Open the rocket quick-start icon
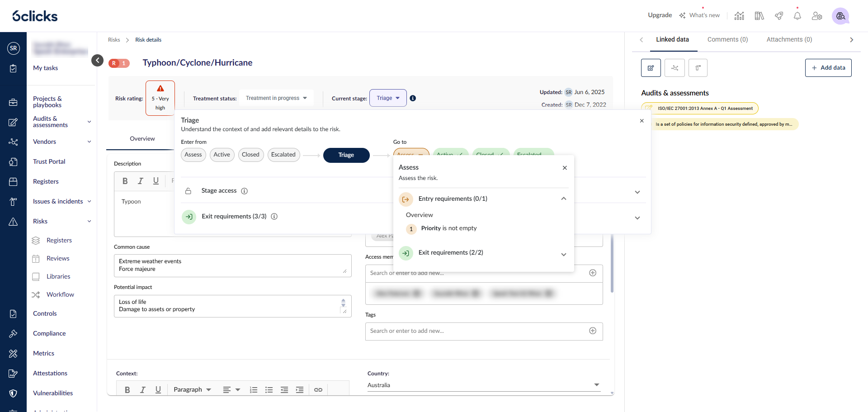 (x=778, y=16)
